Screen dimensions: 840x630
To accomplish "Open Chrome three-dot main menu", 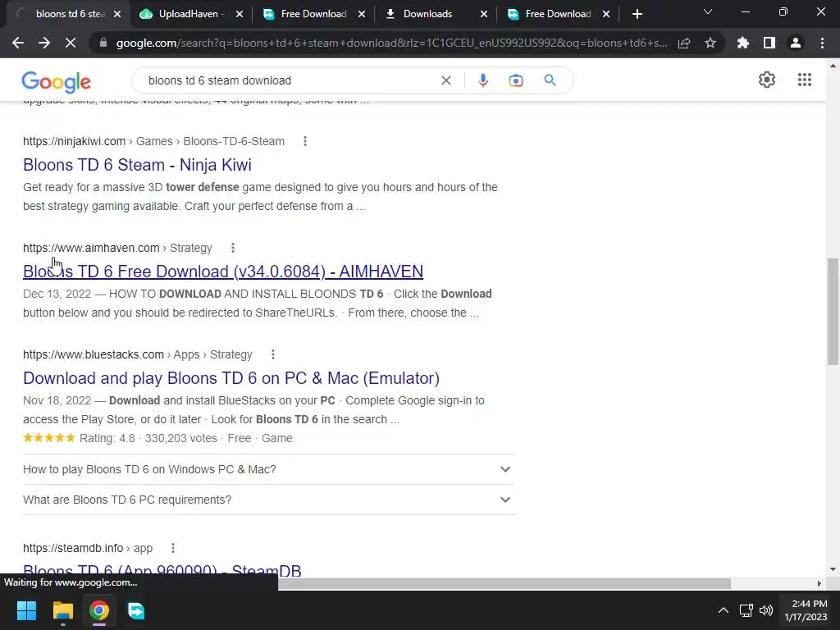I will (822, 43).
